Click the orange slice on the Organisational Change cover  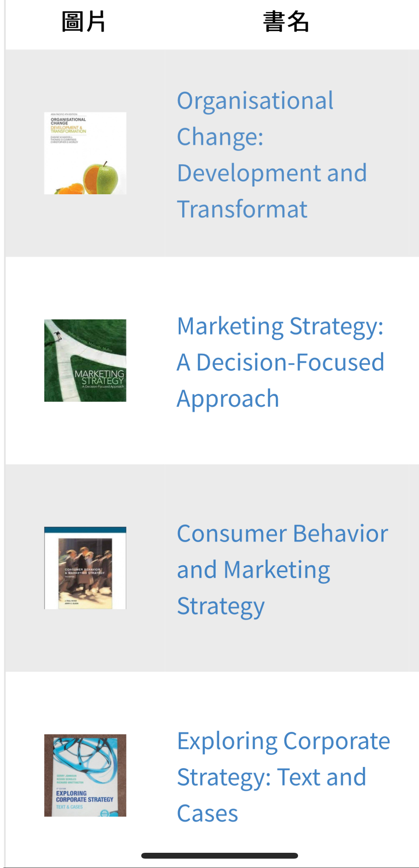[x=69, y=189]
